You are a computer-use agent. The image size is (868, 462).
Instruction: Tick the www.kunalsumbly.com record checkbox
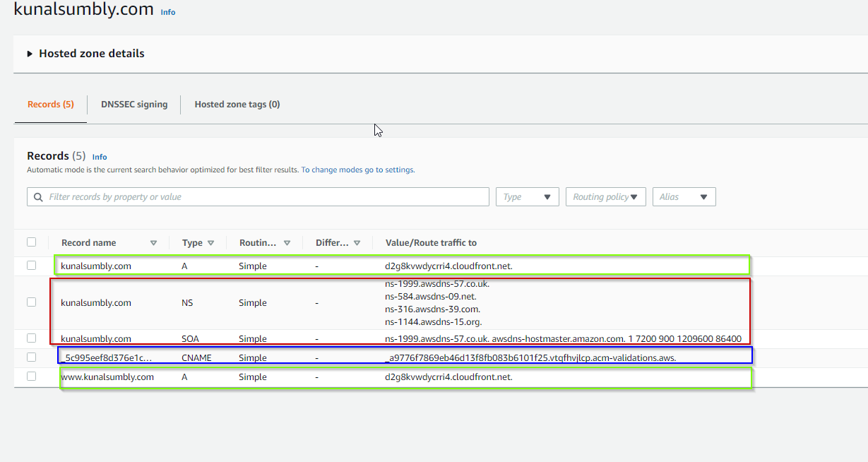pos(31,377)
